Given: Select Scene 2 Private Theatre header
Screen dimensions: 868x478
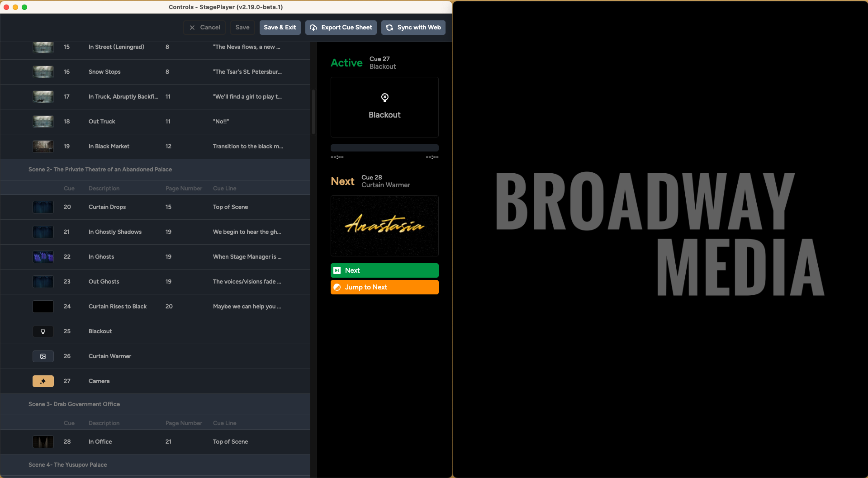Looking at the screenshot, I should pos(155,170).
